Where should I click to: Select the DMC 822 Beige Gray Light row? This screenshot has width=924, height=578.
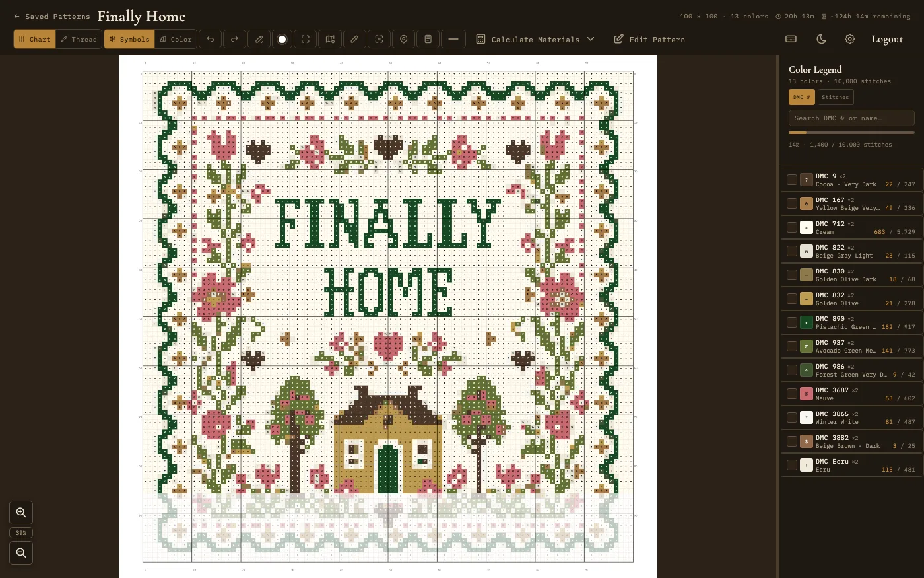(851, 251)
